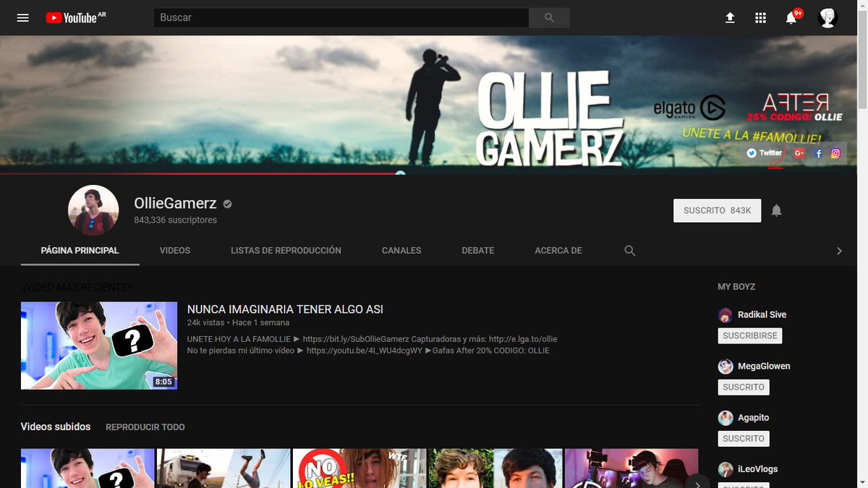Click the 843,336 suscriptores text
The image size is (868, 488).
click(176, 220)
